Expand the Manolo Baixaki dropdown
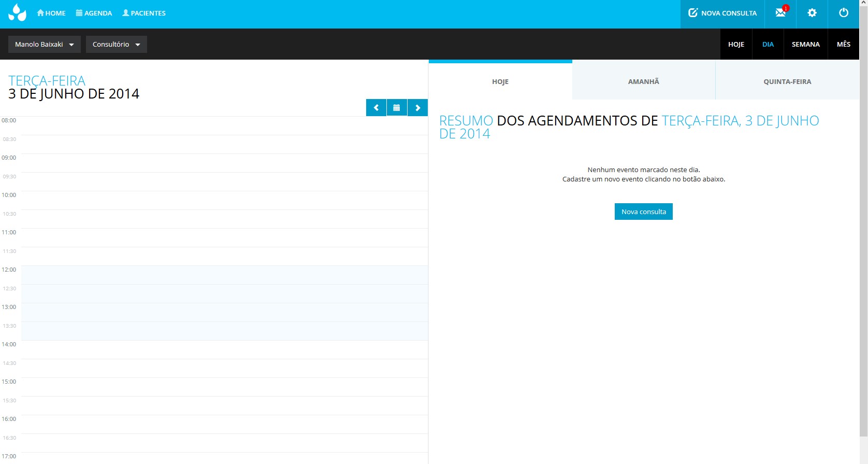The image size is (868, 464). point(45,45)
